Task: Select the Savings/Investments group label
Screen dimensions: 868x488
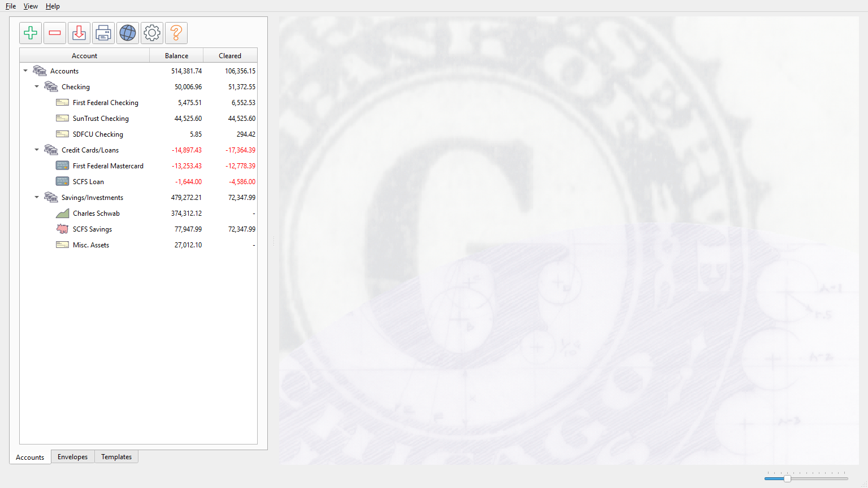Action: [92, 198]
